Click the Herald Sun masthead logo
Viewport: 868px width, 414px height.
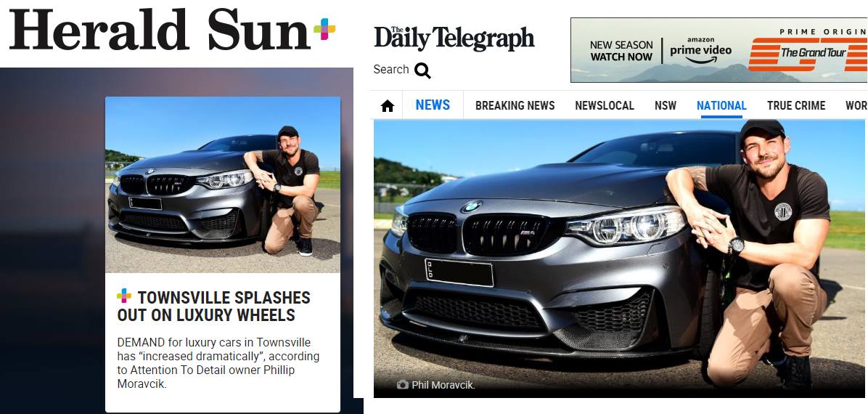coord(160,30)
